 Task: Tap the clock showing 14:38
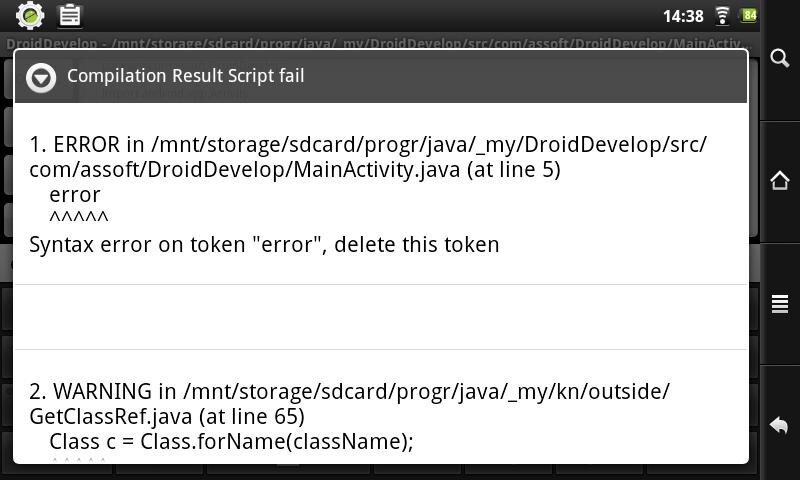[683, 16]
